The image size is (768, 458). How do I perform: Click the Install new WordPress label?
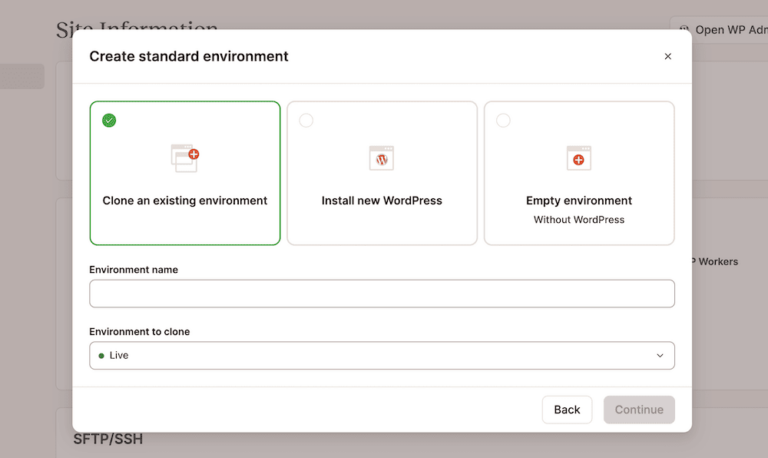382,200
